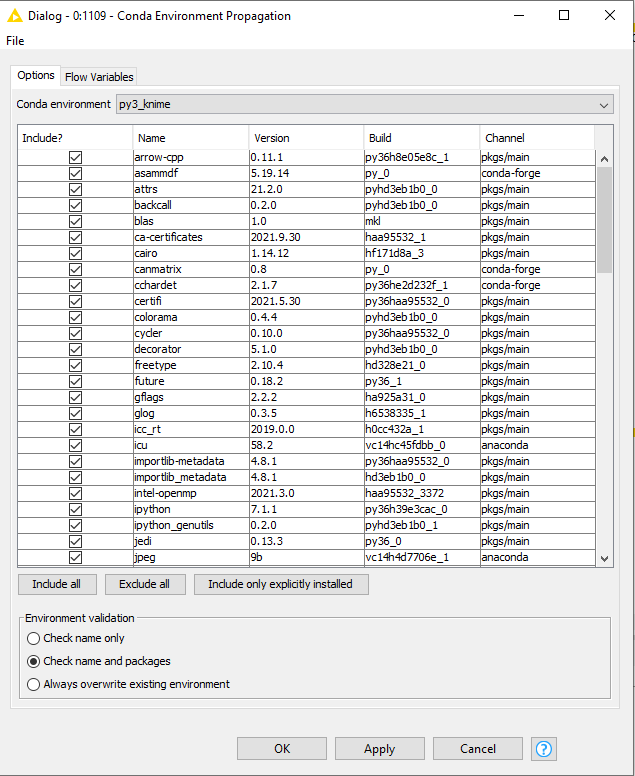Viewport: 635px width, 776px height.
Task: Toggle the ipython package checkbox
Action: click(75, 509)
